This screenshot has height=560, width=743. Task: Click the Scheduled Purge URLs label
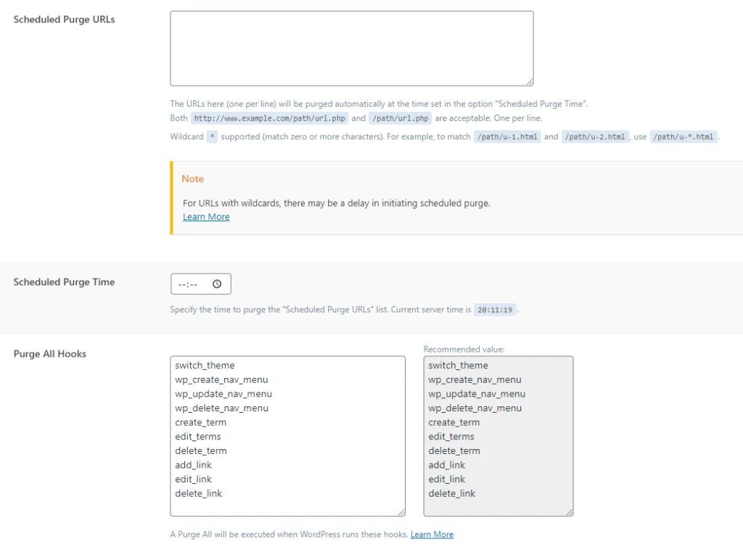coord(64,20)
